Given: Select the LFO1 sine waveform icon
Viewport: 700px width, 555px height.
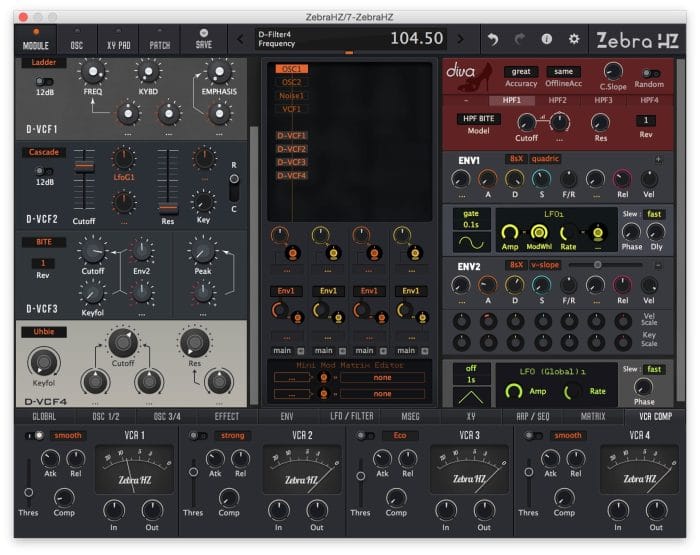Looking at the screenshot, I should (471, 242).
